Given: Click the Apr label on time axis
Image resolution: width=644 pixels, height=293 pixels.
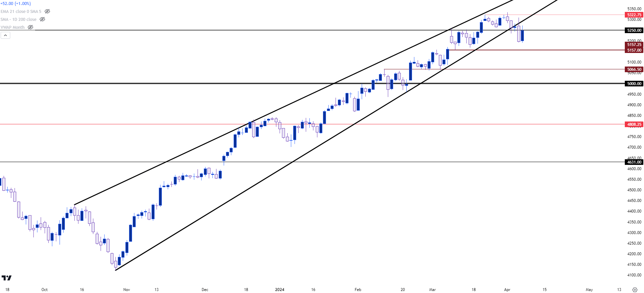Looking at the screenshot, I should pyautogui.click(x=507, y=290).
